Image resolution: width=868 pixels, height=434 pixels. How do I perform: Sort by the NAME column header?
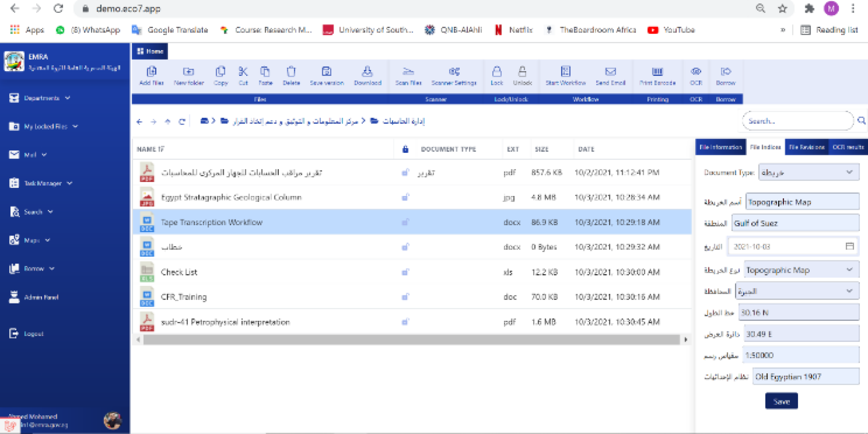[x=150, y=149]
